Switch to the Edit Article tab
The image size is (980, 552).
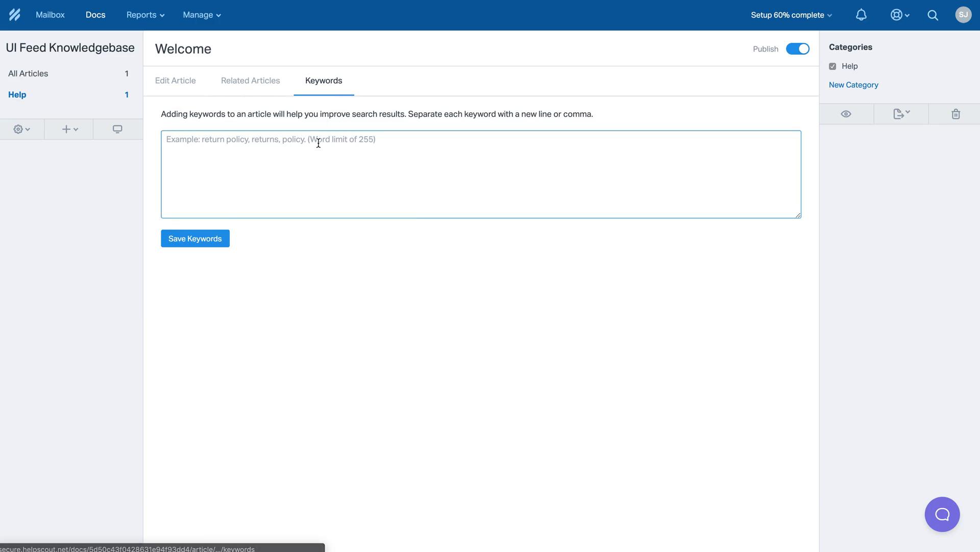(x=175, y=81)
